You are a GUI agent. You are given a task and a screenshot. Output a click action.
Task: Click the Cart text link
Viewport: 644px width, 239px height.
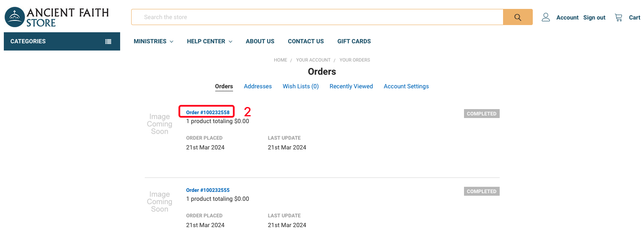click(635, 17)
